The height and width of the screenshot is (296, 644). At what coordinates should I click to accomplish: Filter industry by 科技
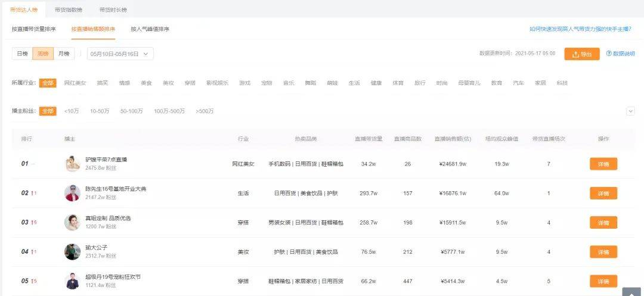click(562, 83)
